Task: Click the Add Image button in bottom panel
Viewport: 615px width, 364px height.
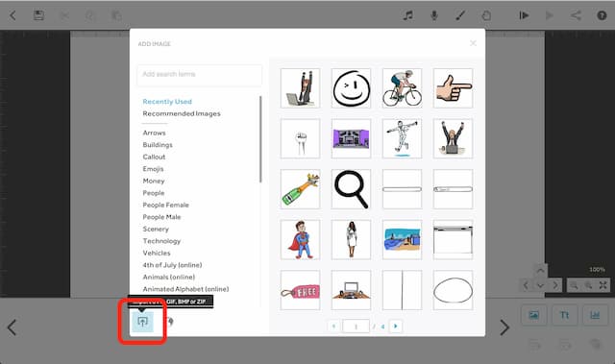Action: [534, 315]
